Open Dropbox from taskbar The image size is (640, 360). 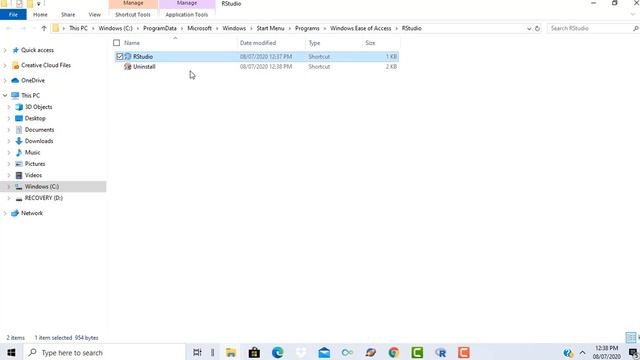click(x=301, y=352)
